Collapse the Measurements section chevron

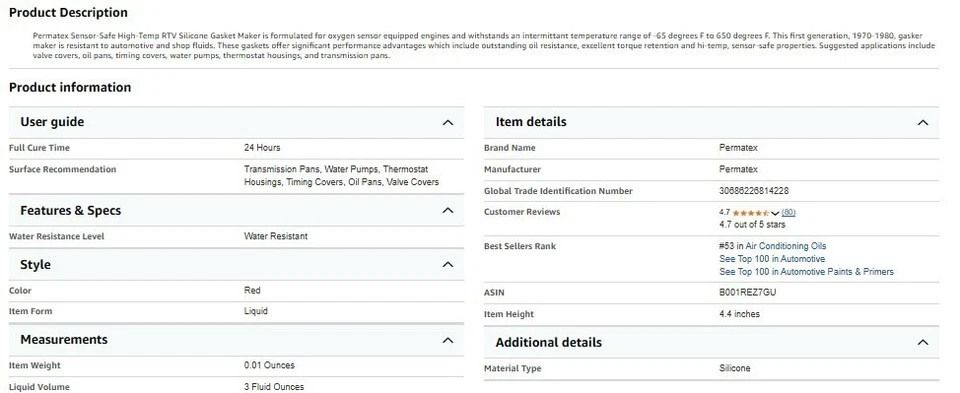pos(448,340)
